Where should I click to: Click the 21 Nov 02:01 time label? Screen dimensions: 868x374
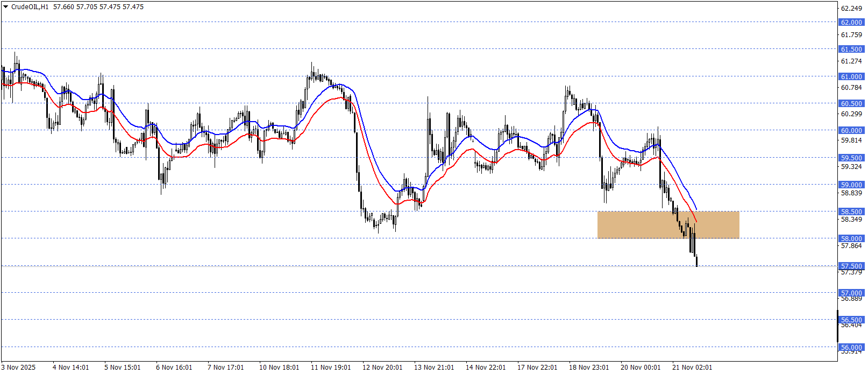click(x=692, y=367)
